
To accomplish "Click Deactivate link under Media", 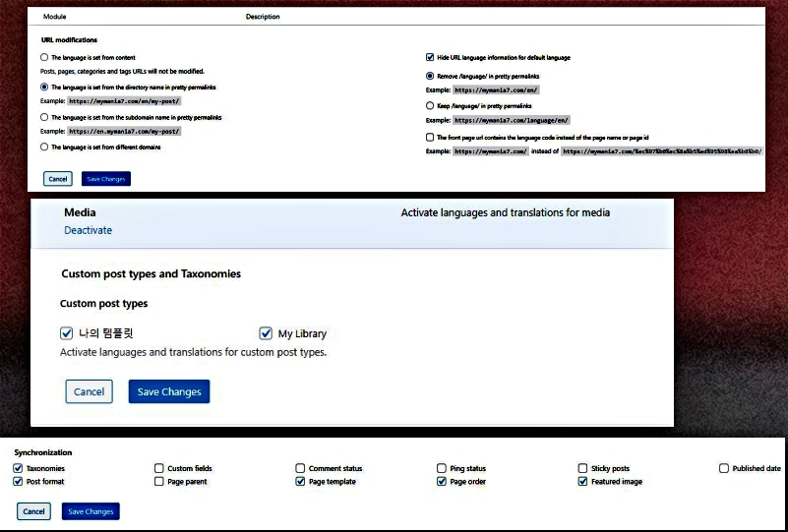I will pyautogui.click(x=88, y=230).
